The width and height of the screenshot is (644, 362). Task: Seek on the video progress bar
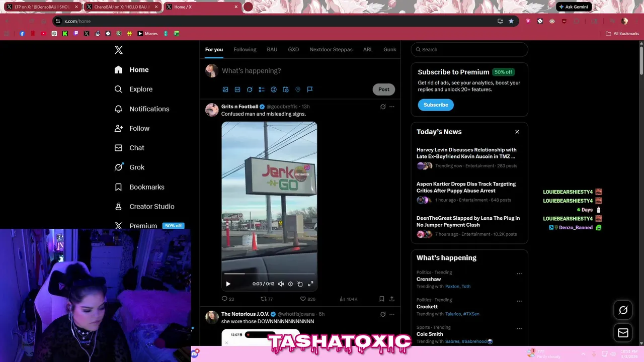point(269,274)
